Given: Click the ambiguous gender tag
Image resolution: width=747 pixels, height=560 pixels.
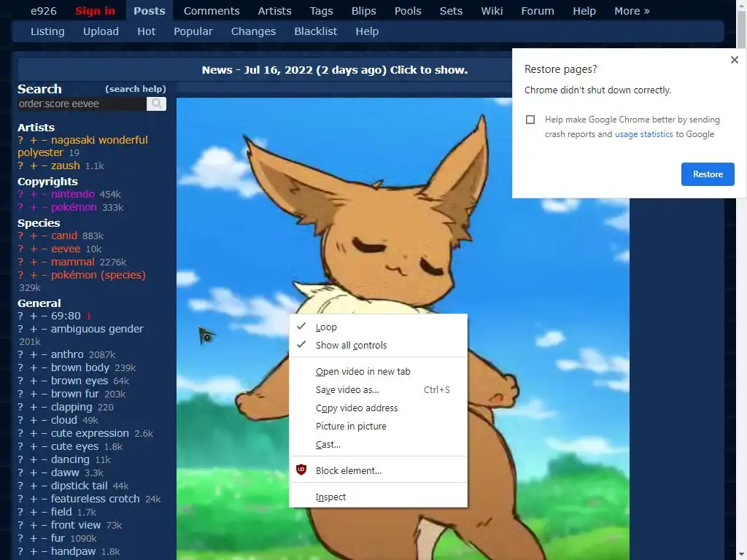Looking at the screenshot, I should click(97, 329).
